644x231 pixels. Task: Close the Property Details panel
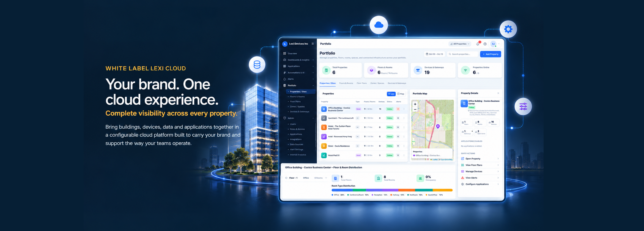click(498, 93)
